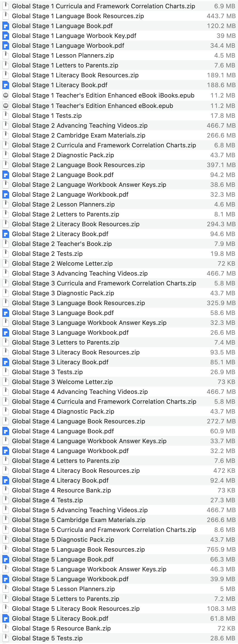
Task: Click the zip icon for Global Stage 3 Welcome Letter.zip
Action: 5,382
